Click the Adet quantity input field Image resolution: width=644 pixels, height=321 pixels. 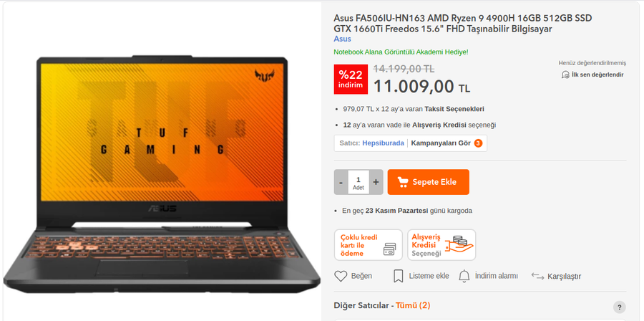(x=358, y=182)
